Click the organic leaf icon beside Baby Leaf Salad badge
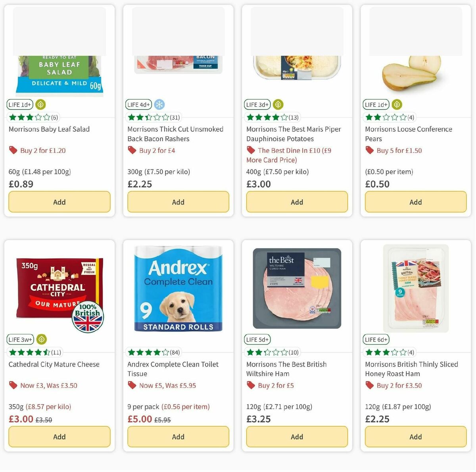 point(41,104)
